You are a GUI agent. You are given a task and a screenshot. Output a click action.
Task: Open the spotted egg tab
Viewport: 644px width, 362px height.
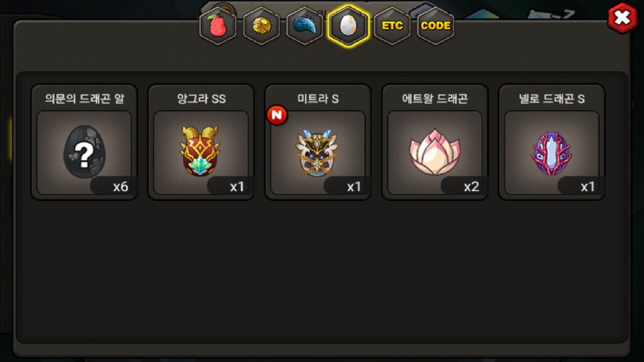348,26
